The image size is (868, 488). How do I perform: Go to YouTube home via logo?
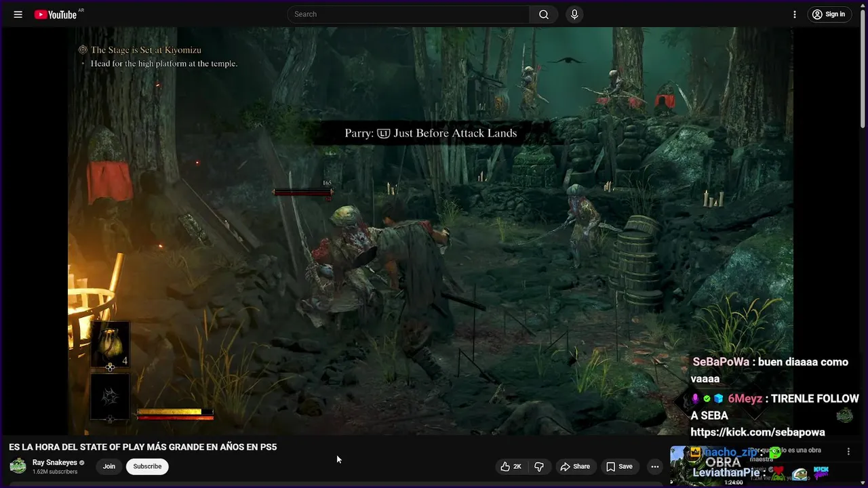coord(56,14)
